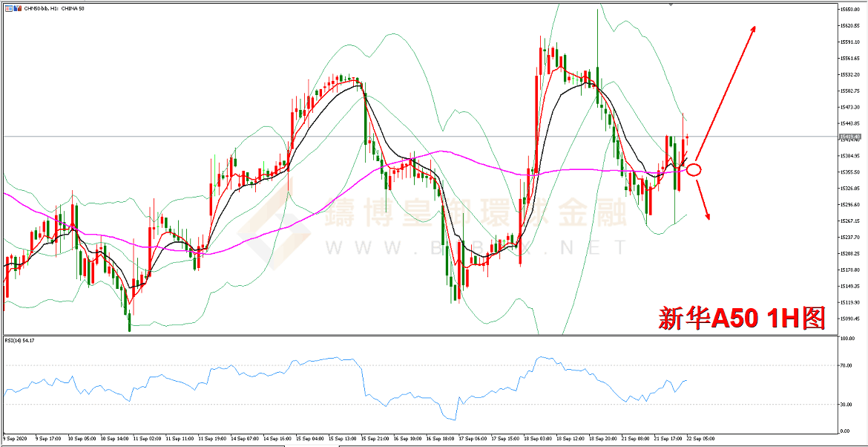Click the 22 Sep 05:00 time label
This screenshot has width=868, height=447.
[700, 439]
